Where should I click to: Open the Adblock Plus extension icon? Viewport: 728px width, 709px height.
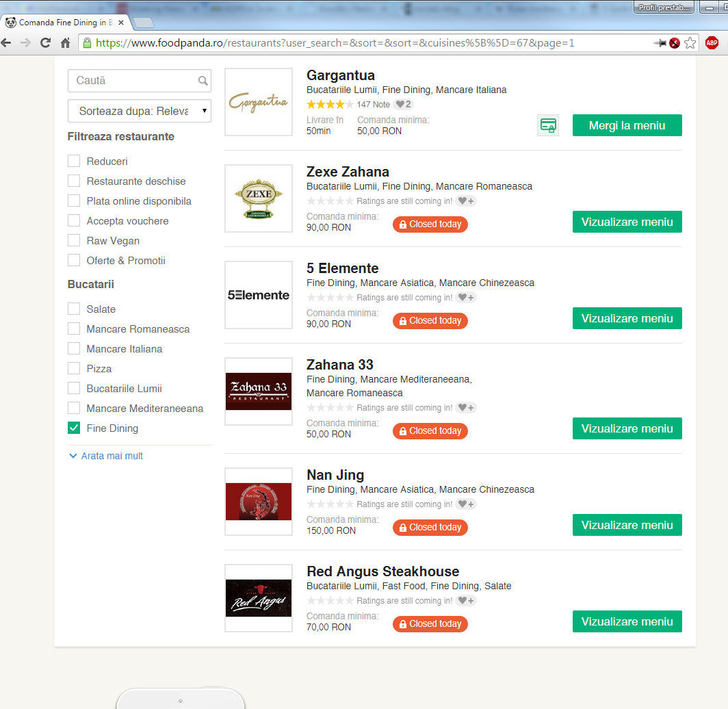(x=712, y=43)
